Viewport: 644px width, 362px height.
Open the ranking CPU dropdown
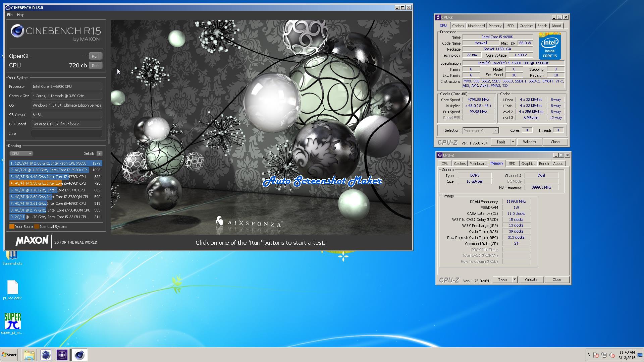(21, 154)
